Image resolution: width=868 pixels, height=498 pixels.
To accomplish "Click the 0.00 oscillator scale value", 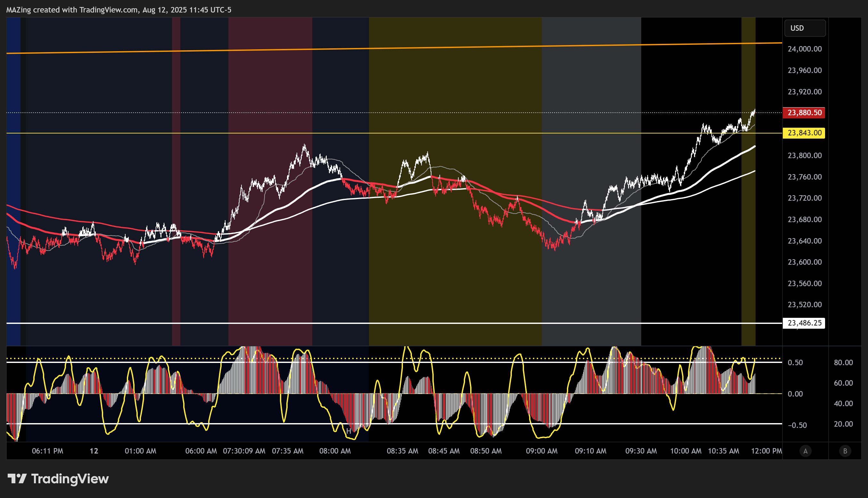I will click(x=795, y=394).
